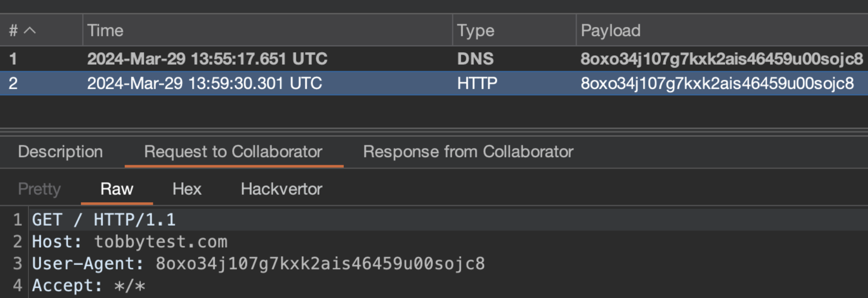Sort interactions by the Payload column header
868x298 pixels.
[610, 31]
